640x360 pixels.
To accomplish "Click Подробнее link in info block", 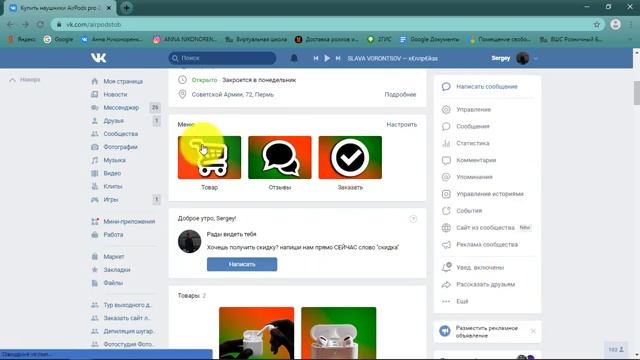I will (400, 94).
